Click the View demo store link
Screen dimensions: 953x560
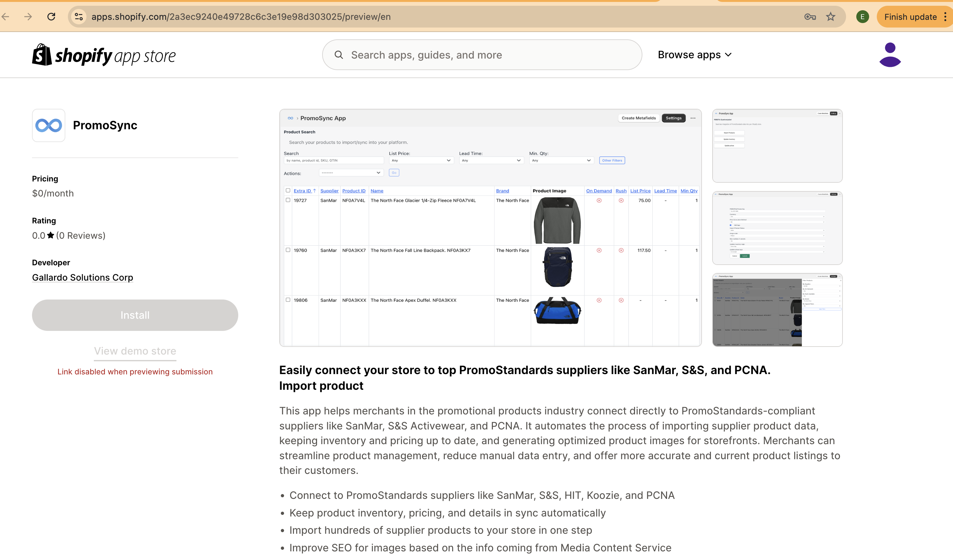pos(135,351)
